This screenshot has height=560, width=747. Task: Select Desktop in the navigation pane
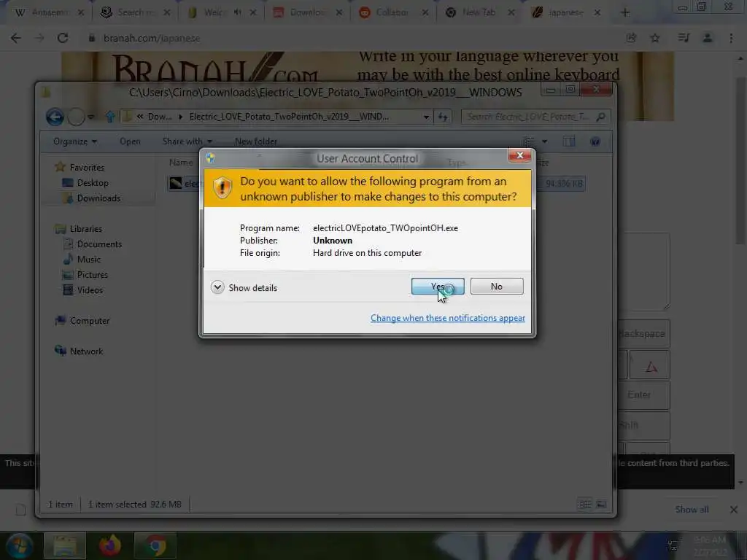coord(93,183)
